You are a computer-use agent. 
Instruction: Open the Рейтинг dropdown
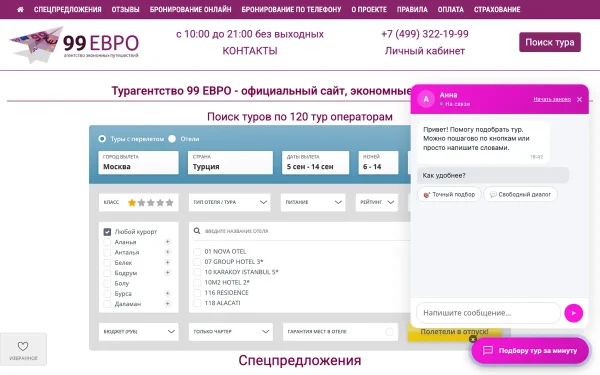pyautogui.click(x=377, y=202)
